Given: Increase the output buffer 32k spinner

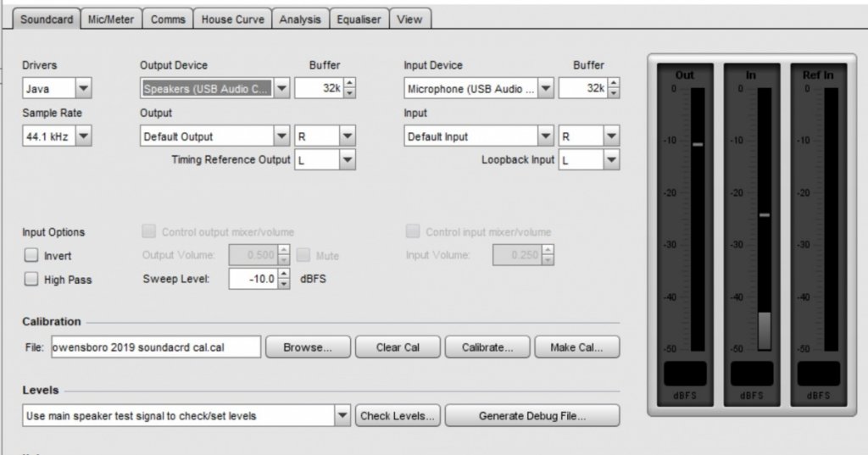Looking at the screenshot, I should point(349,83).
